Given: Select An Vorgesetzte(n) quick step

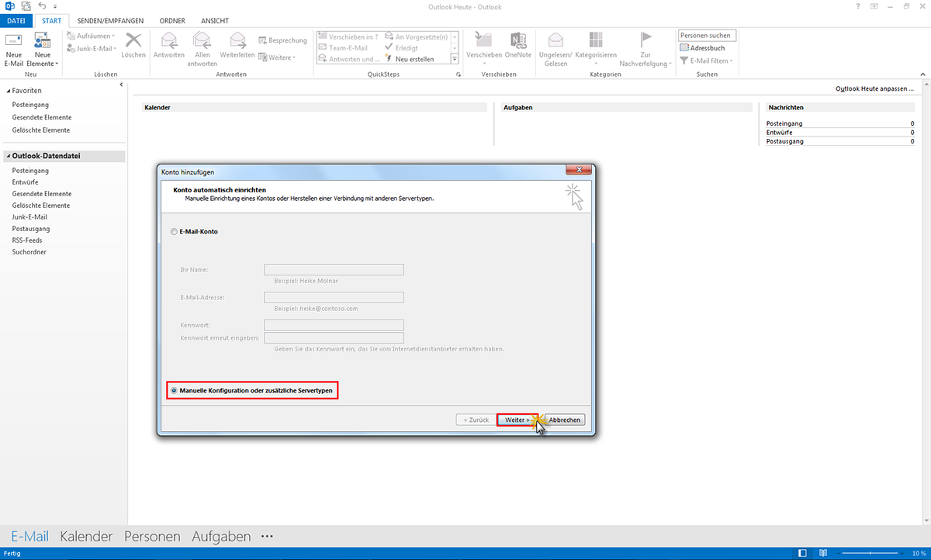Looking at the screenshot, I should click(x=416, y=36).
